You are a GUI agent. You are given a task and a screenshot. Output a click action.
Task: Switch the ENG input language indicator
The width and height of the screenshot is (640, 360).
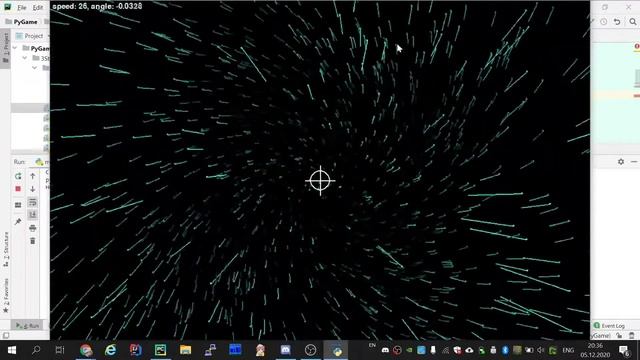click(568, 350)
